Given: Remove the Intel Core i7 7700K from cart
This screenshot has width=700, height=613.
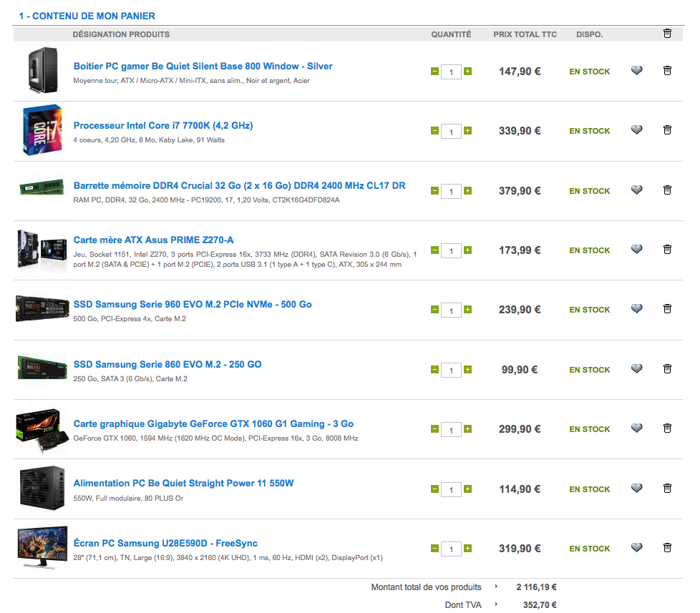Looking at the screenshot, I should coord(667,130).
